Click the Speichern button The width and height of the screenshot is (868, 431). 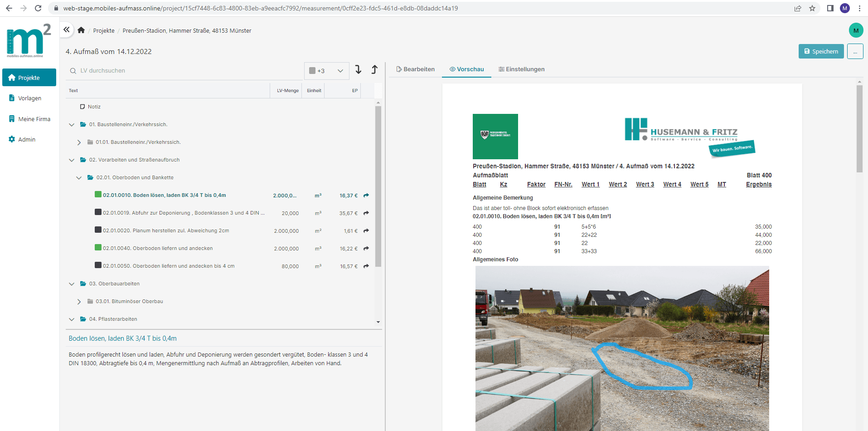[821, 52]
